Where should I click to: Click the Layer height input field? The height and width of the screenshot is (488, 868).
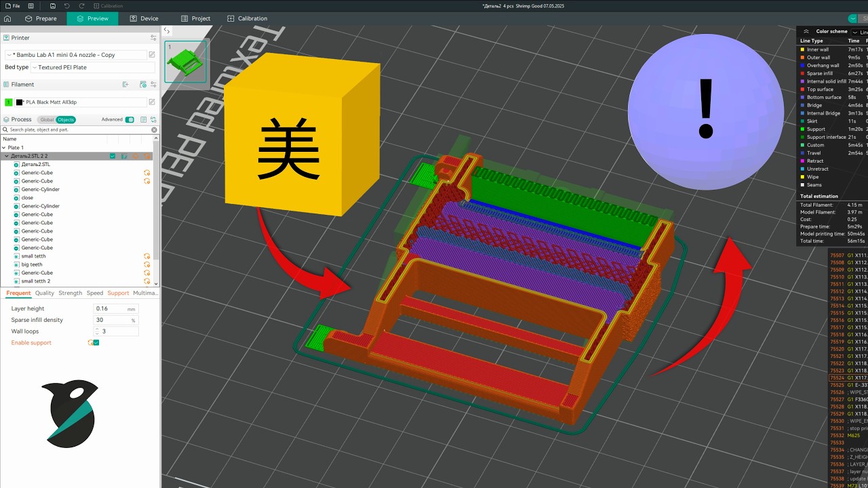click(x=116, y=308)
